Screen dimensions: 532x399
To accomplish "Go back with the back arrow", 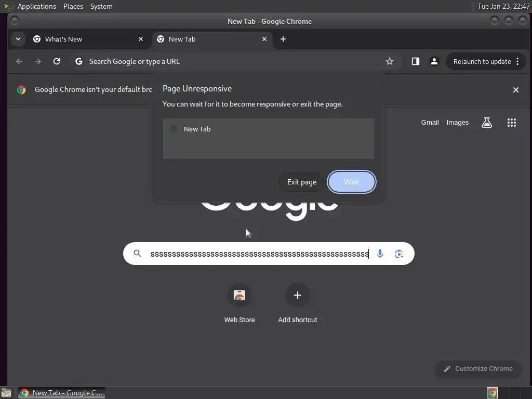I will 19,61.
